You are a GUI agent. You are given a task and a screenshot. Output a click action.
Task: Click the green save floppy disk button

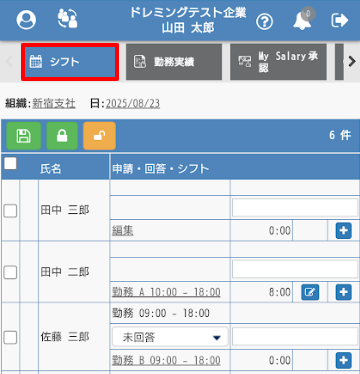click(24, 136)
